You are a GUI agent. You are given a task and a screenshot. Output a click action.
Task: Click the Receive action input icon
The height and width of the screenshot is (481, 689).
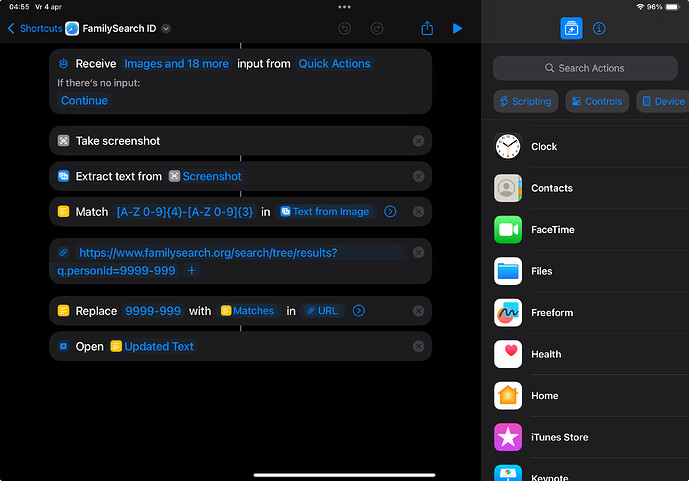click(64, 64)
